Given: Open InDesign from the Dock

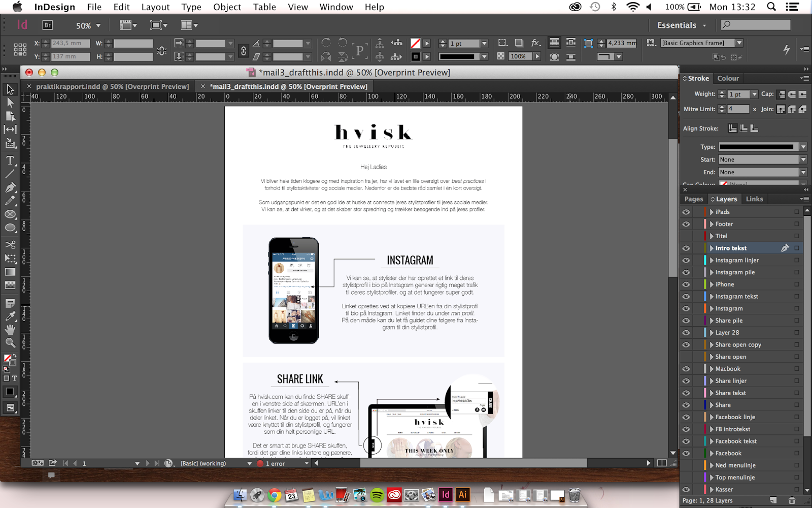Looking at the screenshot, I should [446, 494].
